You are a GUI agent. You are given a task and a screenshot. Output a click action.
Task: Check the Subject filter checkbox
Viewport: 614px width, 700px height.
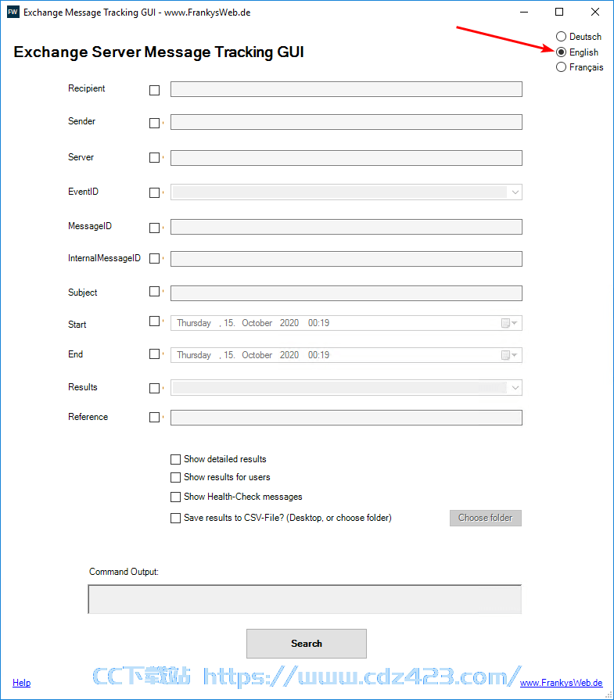tap(155, 292)
